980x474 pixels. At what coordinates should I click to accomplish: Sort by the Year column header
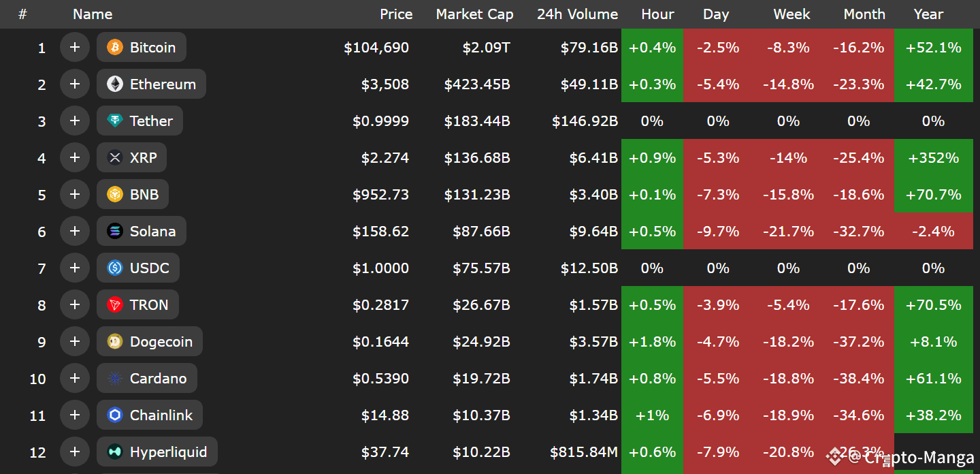tap(929, 14)
